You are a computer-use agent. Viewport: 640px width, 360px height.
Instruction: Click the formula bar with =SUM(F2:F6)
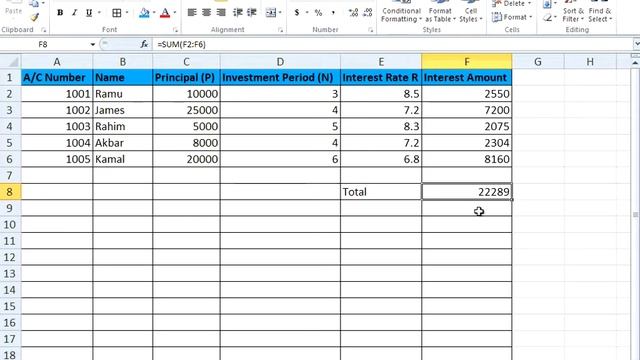pyautogui.click(x=392, y=44)
